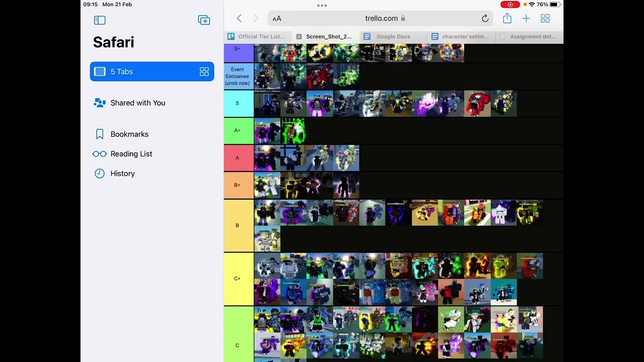Open a new tab with plus

tap(526, 19)
